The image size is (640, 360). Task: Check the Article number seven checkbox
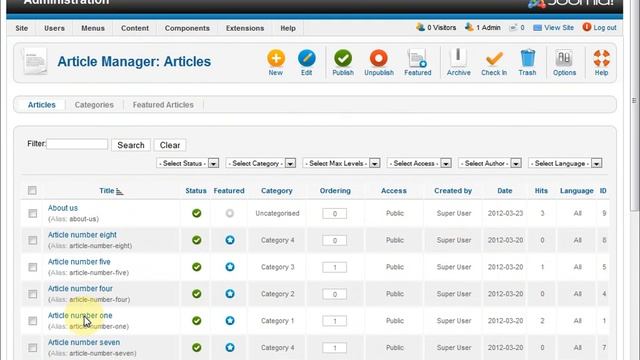tap(32, 348)
